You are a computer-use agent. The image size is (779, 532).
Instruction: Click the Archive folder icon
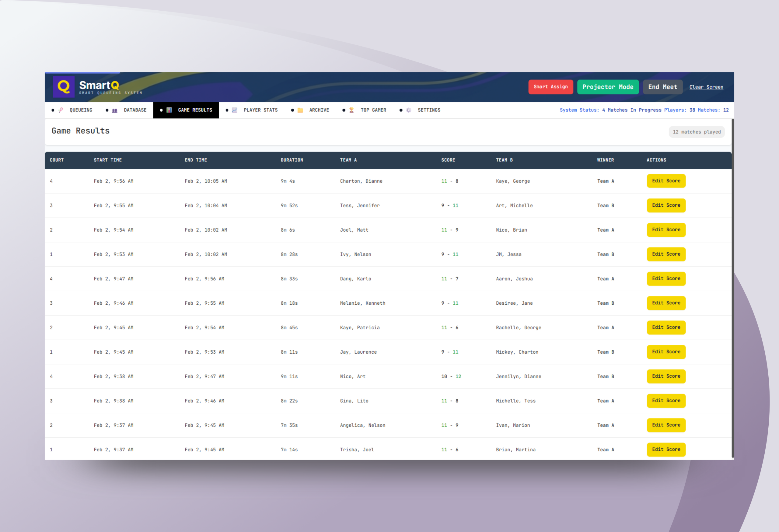click(x=300, y=110)
